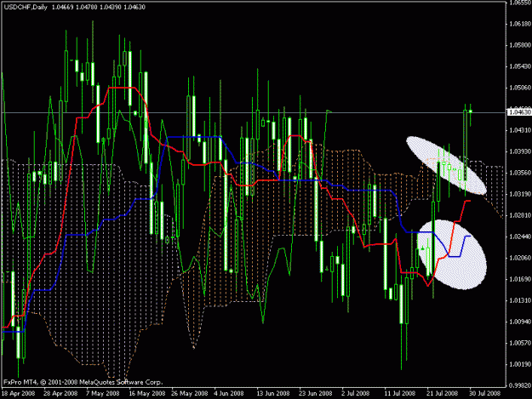Click the 1.06180 price axis label
This screenshot has width=532, height=399.
(520, 24)
